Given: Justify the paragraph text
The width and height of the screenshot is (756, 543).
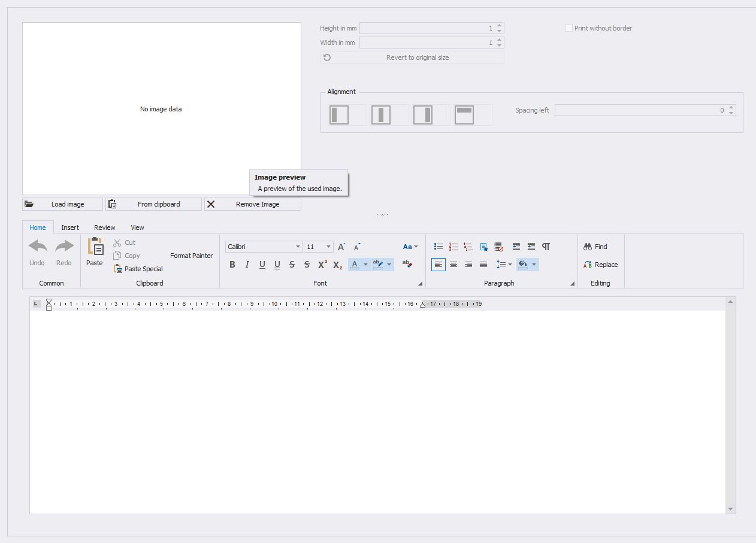Looking at the screenshot, I should [x=483, y=265].
